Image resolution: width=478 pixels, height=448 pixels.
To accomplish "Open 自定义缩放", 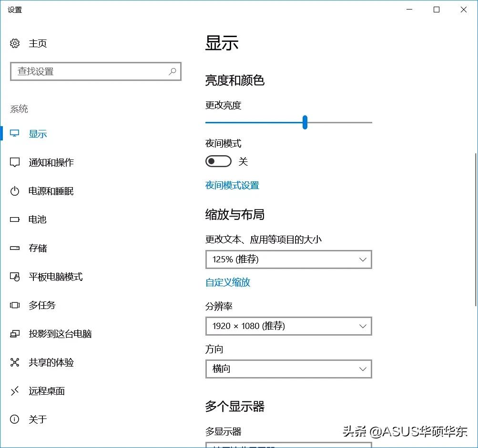I will (227, 282).
